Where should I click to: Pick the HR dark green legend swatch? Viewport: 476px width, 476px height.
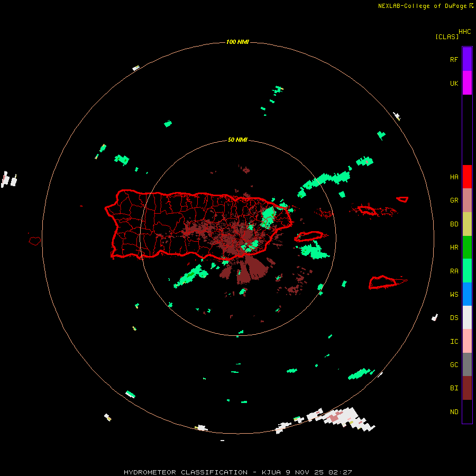[x=467, y=248]
